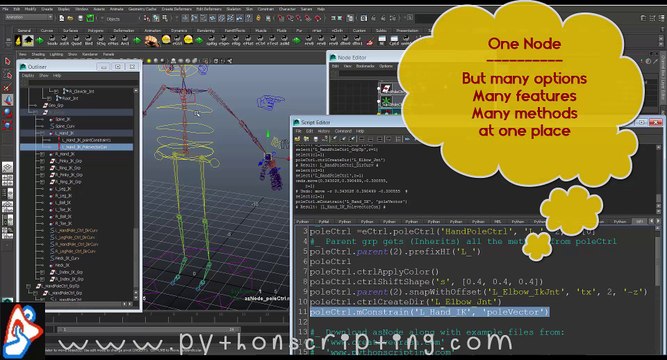Click the Open Scene folder icon
Screen dimensions: 667x360
click(71, 18)
